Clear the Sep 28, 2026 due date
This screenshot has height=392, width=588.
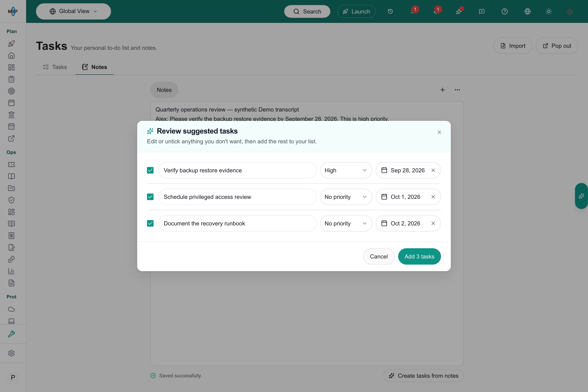pyautogui.click(x=433, y=170)
